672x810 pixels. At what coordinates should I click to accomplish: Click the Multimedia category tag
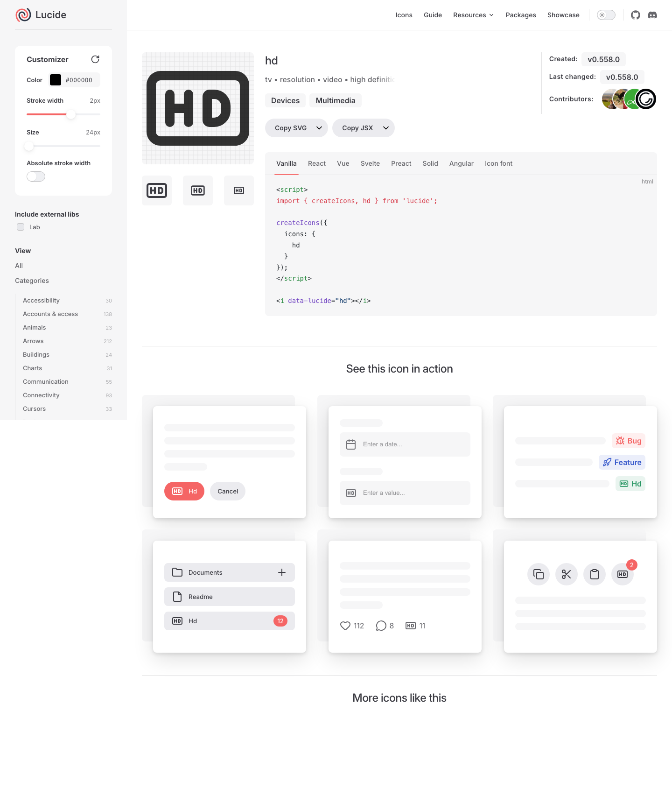point(336,100)
